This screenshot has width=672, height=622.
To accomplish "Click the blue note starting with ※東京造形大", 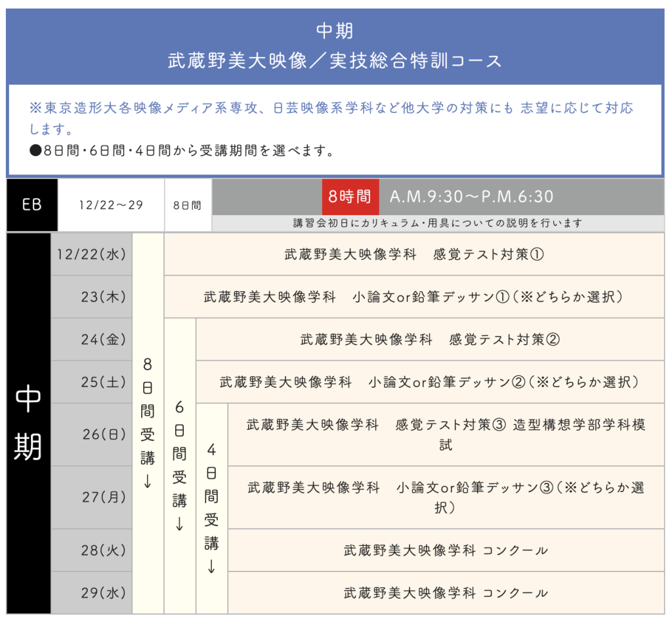I will pos(331,118).
